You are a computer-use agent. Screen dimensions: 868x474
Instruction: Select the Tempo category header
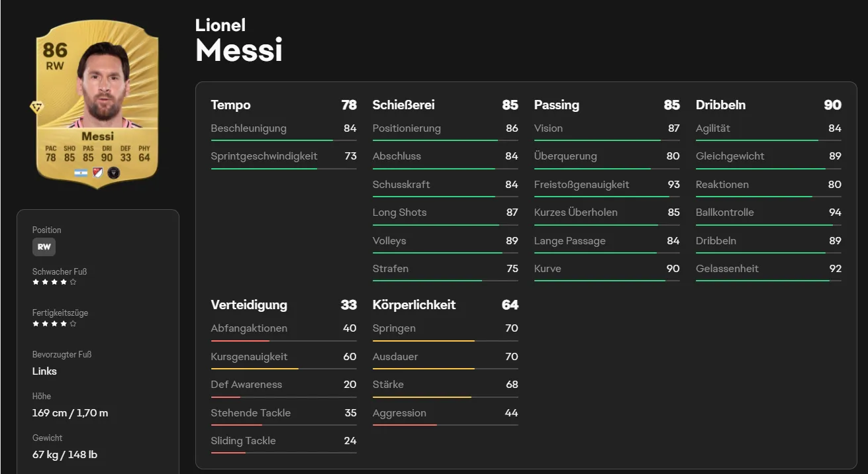pos(283,105)
